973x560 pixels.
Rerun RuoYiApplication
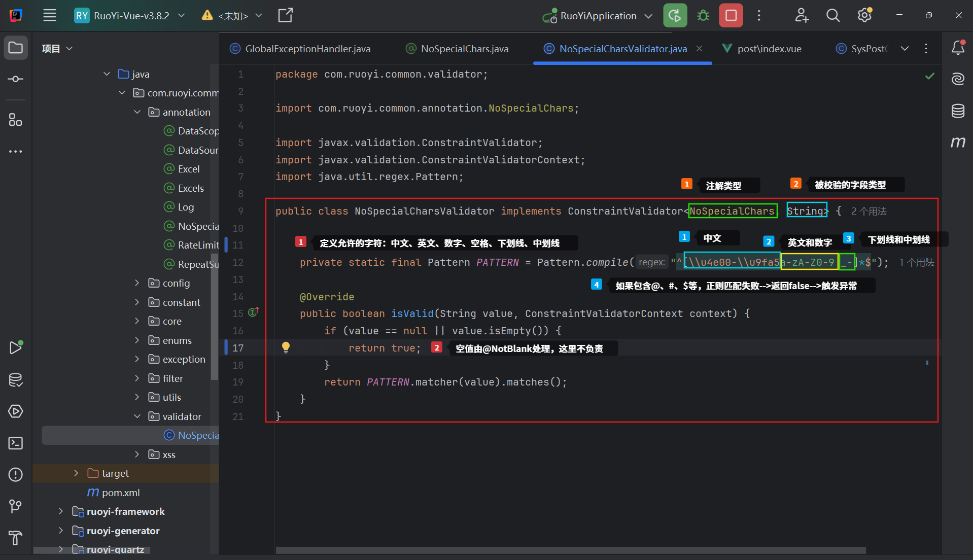pos(675,15)
